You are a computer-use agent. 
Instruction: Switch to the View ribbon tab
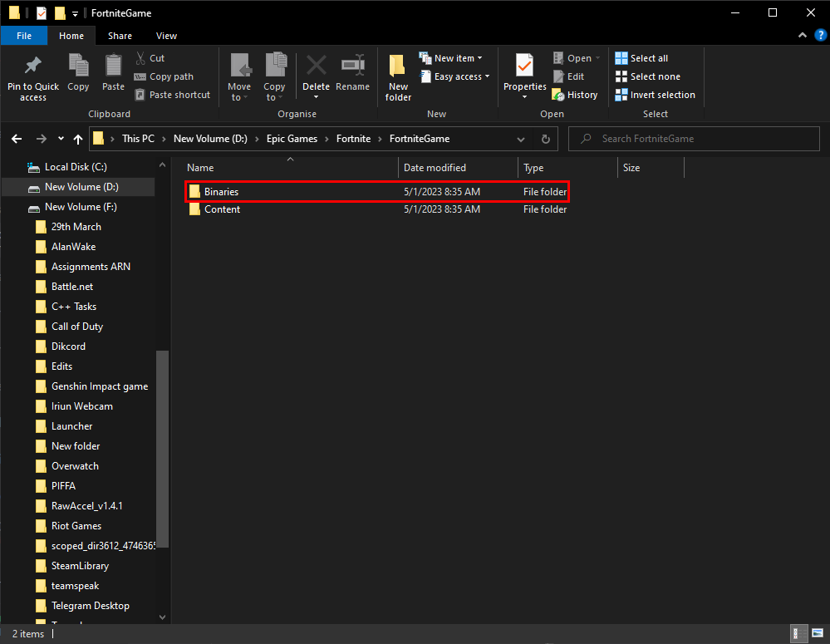click(166, 36)
